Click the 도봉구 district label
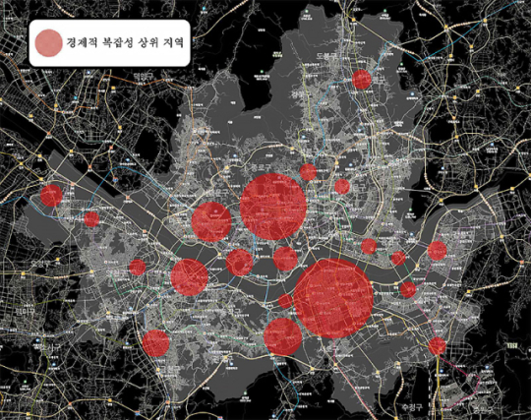Image resolution: width=531 pixels, height=420 pixels. coord(327,57)
